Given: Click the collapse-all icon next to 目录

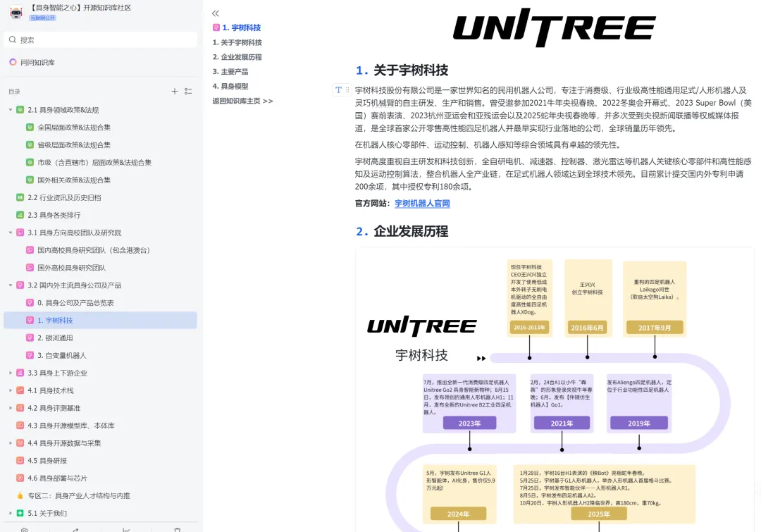Looking at the screenshot, I should 188,92.
